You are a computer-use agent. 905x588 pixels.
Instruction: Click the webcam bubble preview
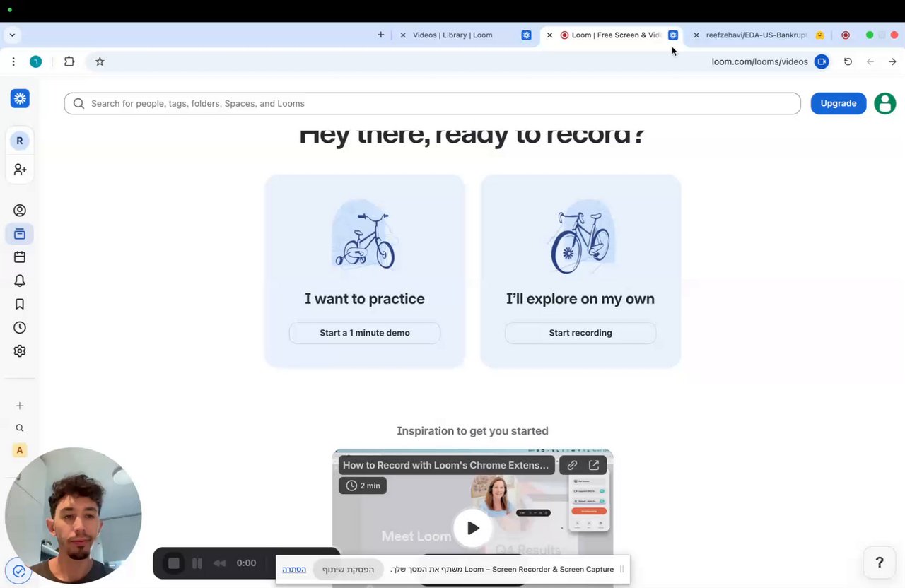[74, 515]
